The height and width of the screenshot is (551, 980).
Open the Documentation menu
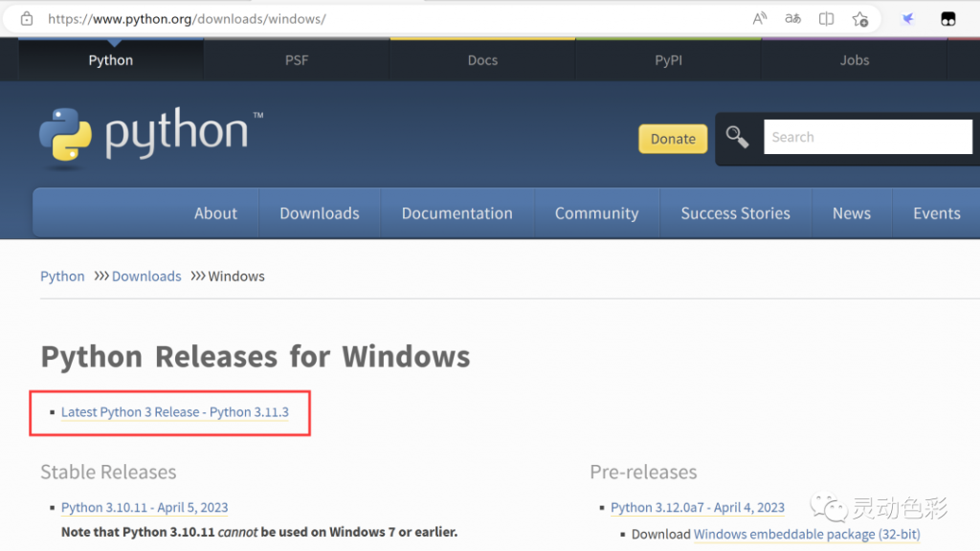tap(457, 213)
